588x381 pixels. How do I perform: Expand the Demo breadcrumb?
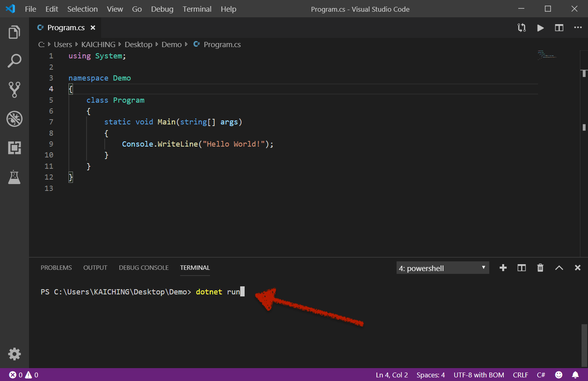coord(171,44)
